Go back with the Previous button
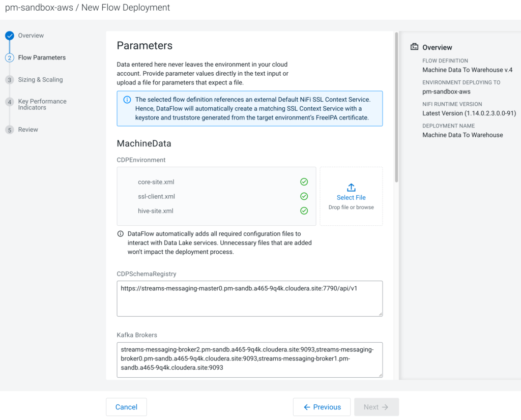The height and width of the screenshot is (420, 521). point(322,407)
